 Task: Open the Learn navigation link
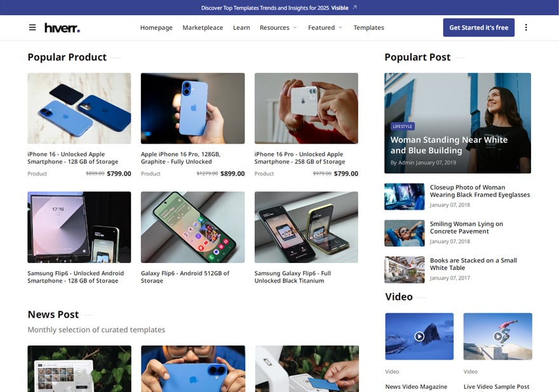coord(241,27)
